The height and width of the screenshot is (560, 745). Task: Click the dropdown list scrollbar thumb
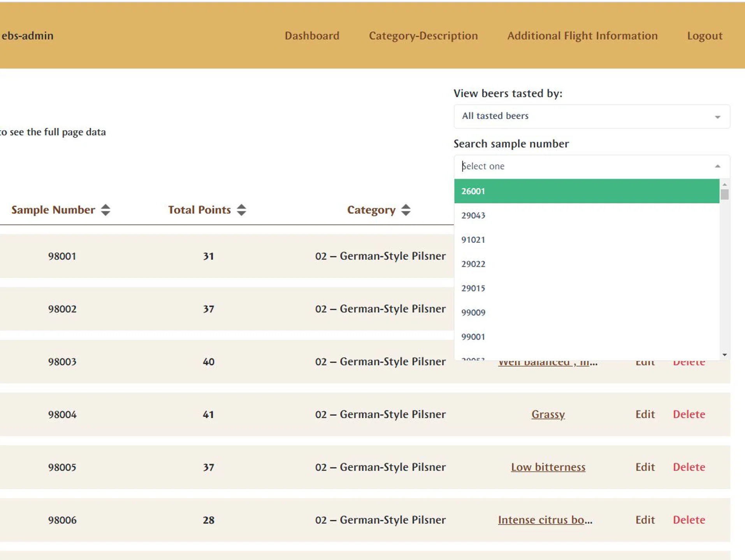tap(724, 194)
